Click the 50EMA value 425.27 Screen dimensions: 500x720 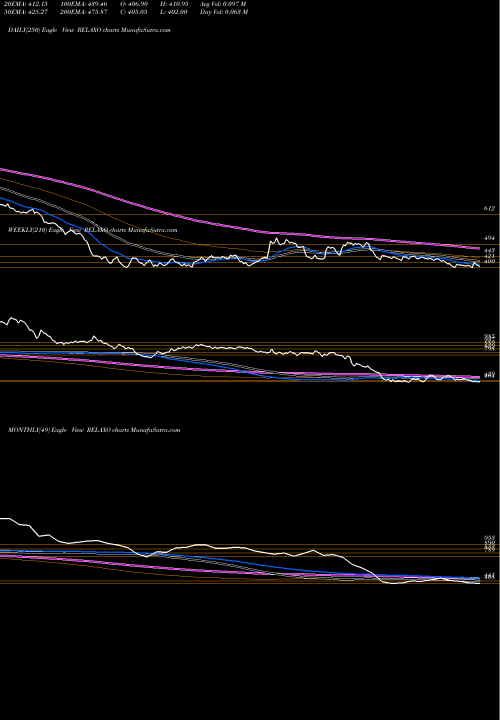click(x=25, y=12)
